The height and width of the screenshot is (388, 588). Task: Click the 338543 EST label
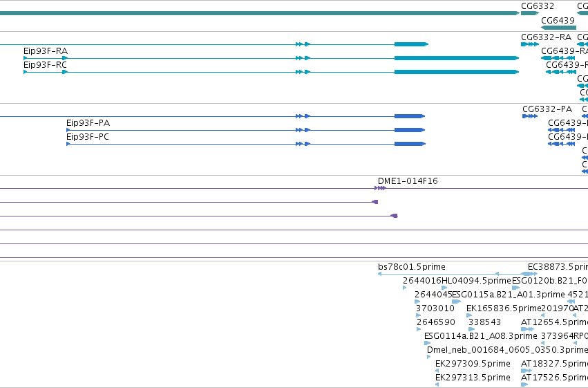(484, 322)
